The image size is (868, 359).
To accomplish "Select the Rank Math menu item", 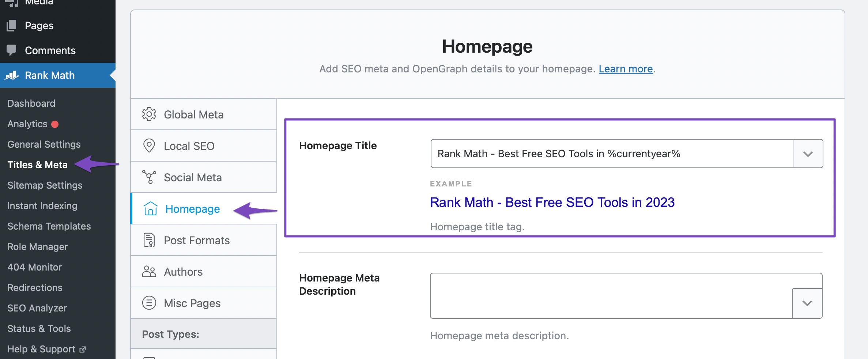I will [x=58, y=75].
